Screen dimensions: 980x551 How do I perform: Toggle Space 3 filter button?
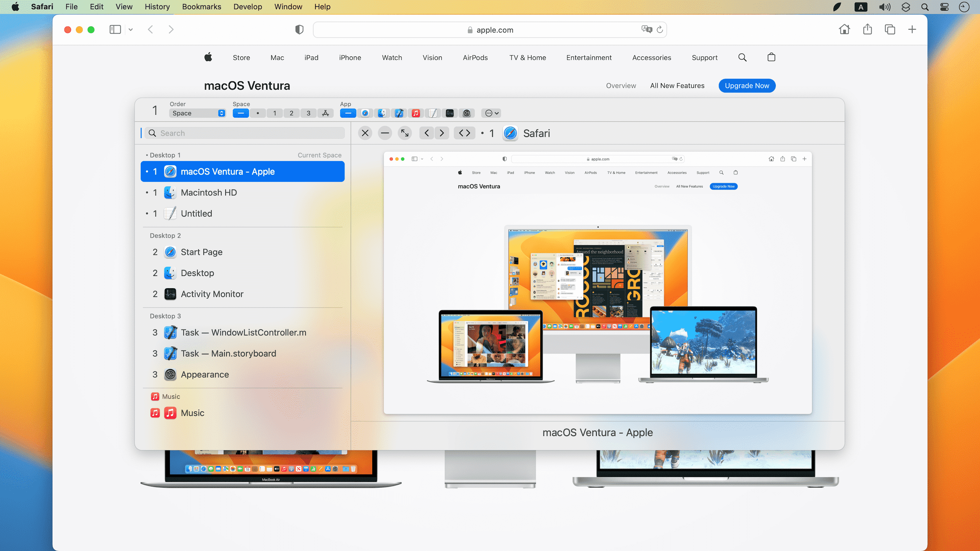click(x=308, y=113)
